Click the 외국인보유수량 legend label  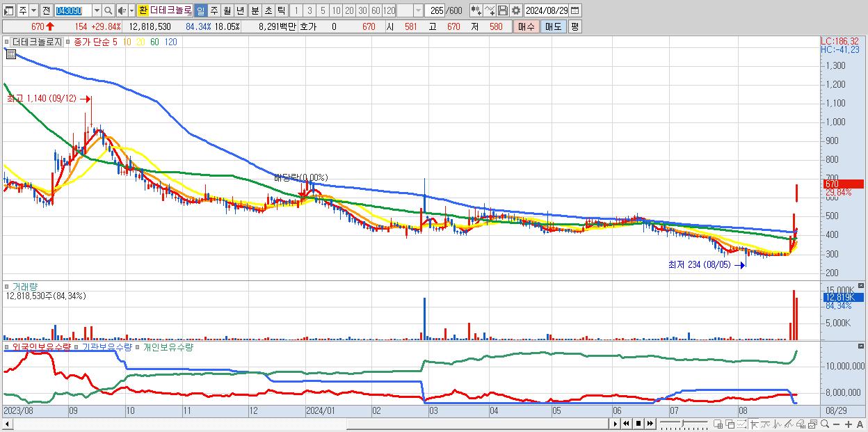point(40,346)
